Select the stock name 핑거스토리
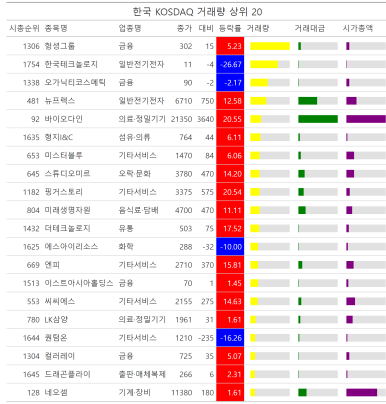The width and height of the screenshot is (386, 404). [x=64, y=192]
